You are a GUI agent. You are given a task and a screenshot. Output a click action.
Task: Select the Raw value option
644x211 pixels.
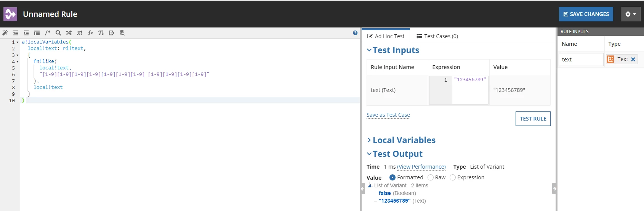[x=431, y=177]
